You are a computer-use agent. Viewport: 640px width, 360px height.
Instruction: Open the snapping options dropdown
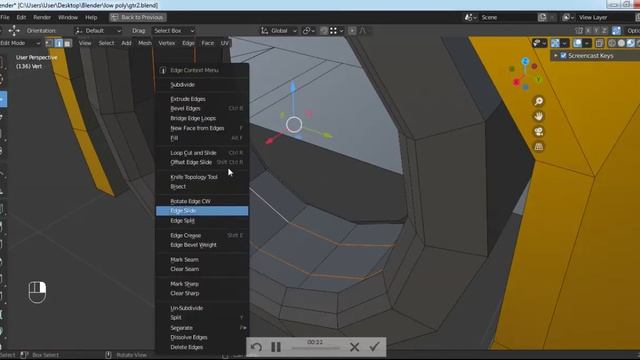pyautogui.click(x=337, y=31)
